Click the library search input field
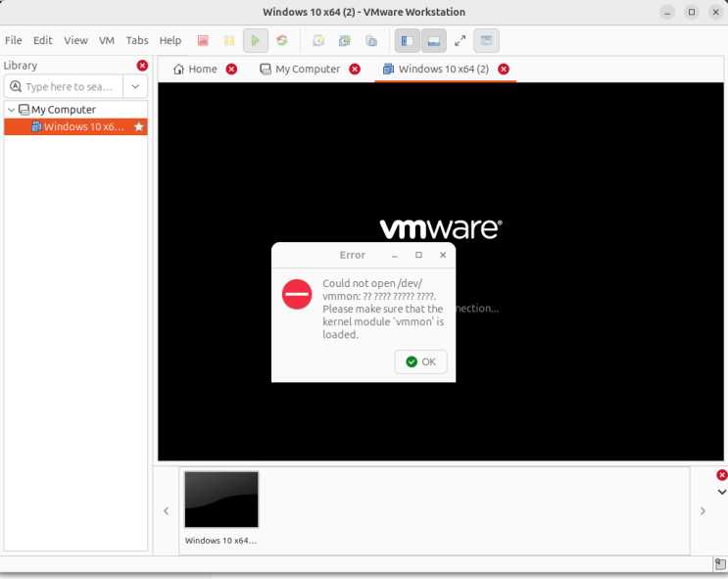Image resolution: width=728 pixels, height=579 pixels. [64, 86]
